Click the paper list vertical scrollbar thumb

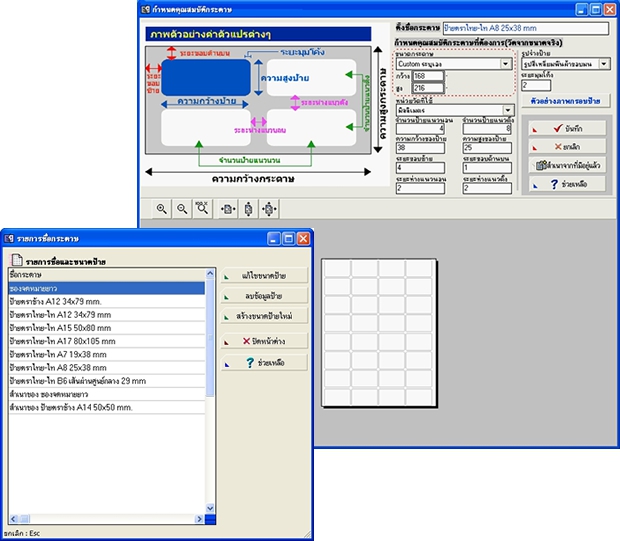click(x=210, y=338)
